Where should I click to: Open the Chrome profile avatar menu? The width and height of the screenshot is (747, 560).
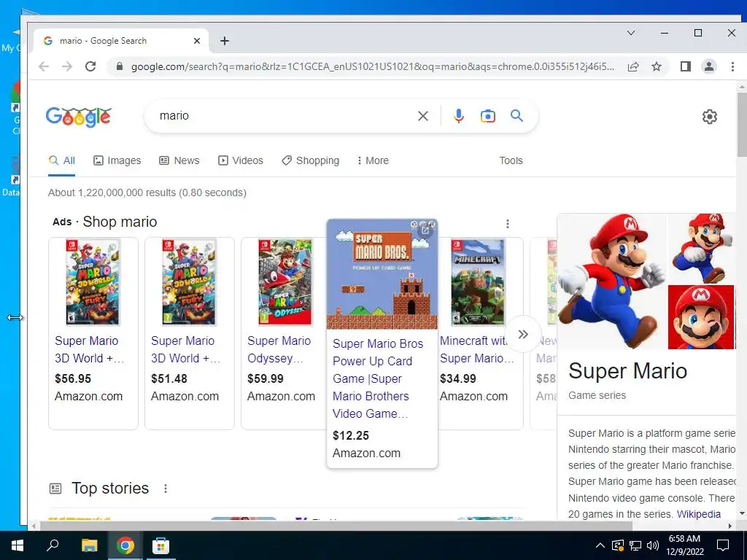tap(709, 66)
